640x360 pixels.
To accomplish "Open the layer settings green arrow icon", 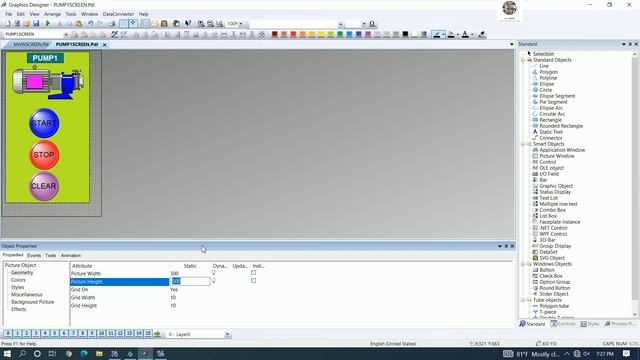I will [x=158, y=334].
